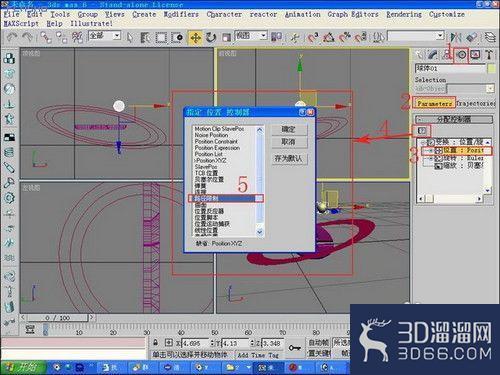
Task: Select Position Constraint in the controller list
Action: point(216,141)
